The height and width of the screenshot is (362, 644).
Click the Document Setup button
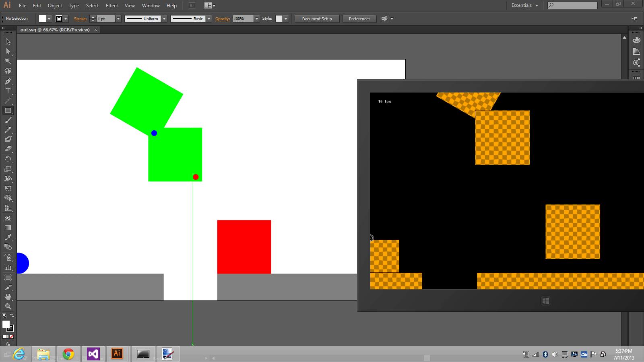click(x=317, y=19)
